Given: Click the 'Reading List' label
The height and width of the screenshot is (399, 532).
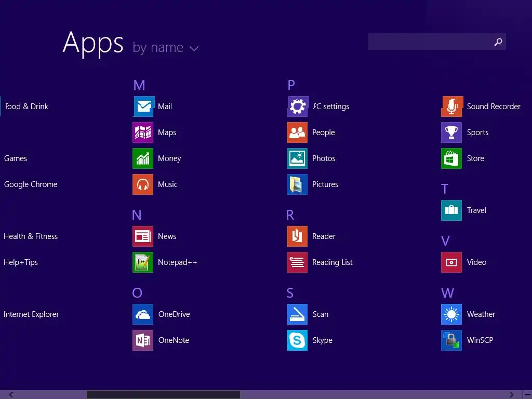Looking at the screenshot, I should [332, 262].
